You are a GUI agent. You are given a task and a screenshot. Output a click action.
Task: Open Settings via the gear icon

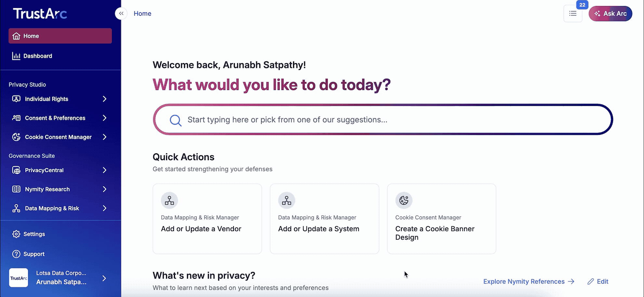[16, 234]
